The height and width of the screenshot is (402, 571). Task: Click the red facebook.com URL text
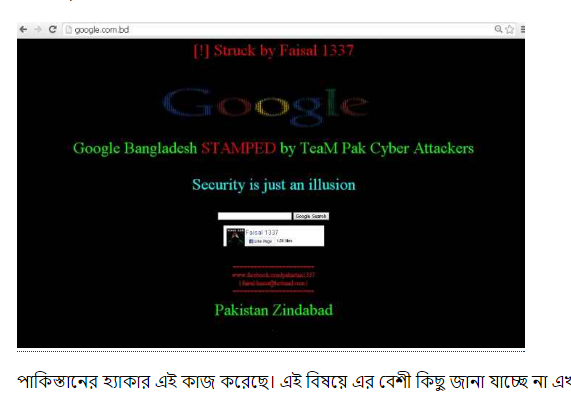(273, 275)
